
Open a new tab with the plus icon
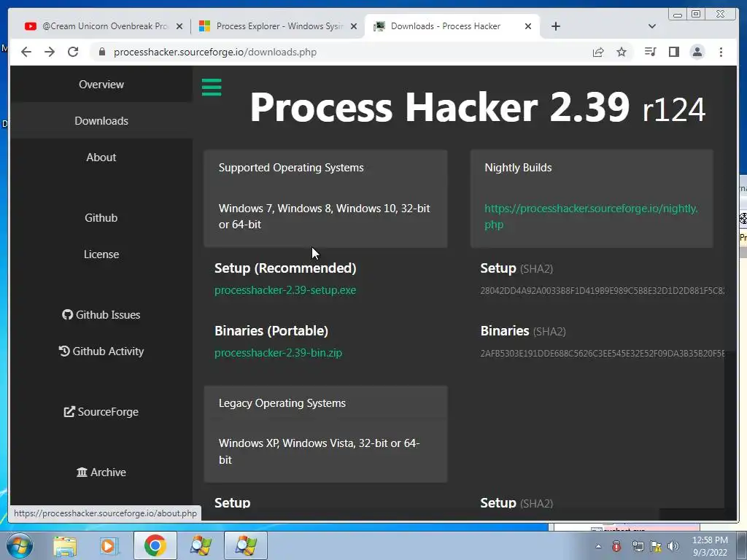coord(555,26)
